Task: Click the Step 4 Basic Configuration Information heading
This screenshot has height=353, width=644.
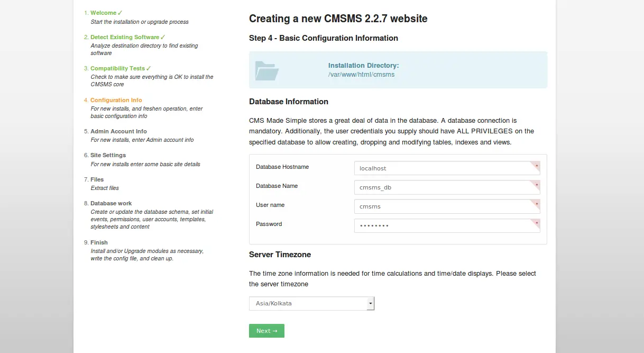Action: click(324, 38)
